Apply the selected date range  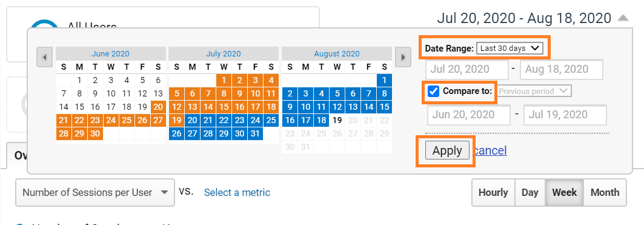coord(447,151)
